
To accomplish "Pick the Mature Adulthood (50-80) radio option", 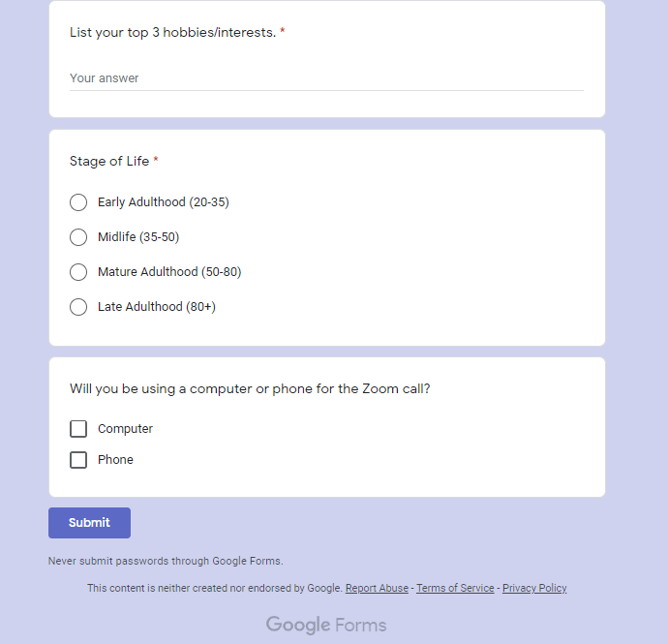I will click(x=78, y=272).
